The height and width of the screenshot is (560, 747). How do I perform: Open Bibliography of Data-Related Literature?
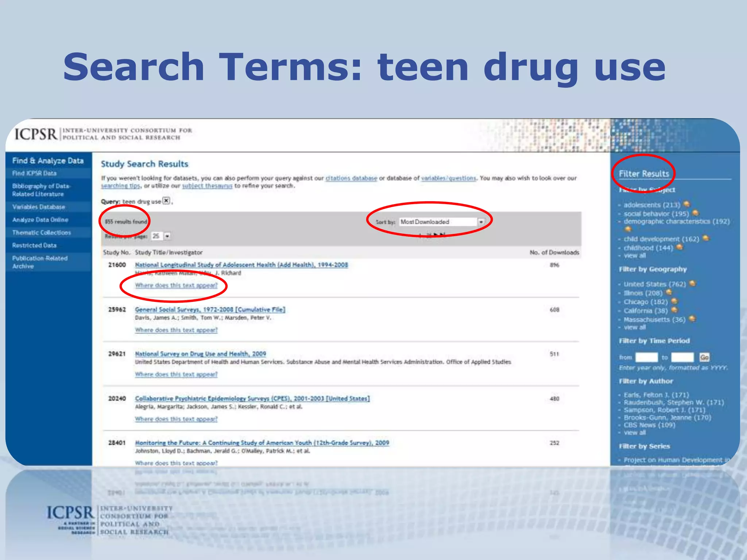click(x=41, y=190)
